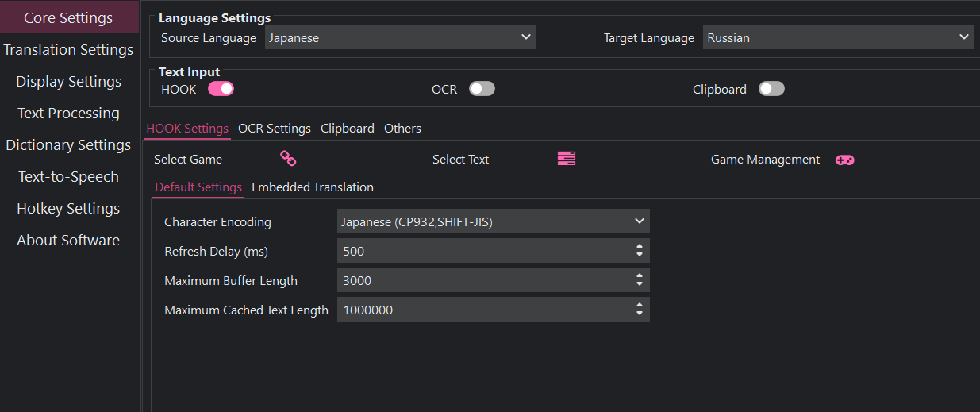Image resolution: width=980 pixels, height=412 pixels.
Task: Open Hotkey Settings section
Action: tap(68, 209)
